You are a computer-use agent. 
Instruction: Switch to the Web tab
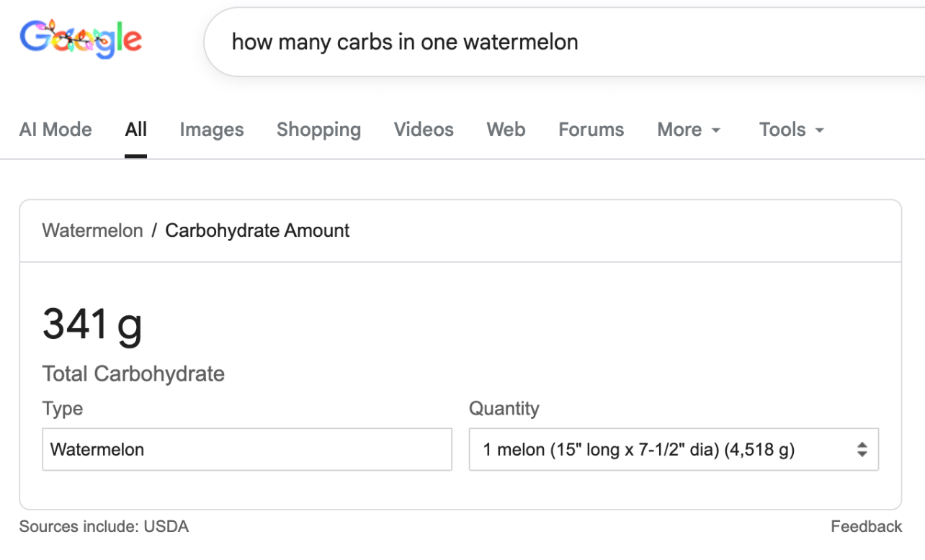pos(506,130)
